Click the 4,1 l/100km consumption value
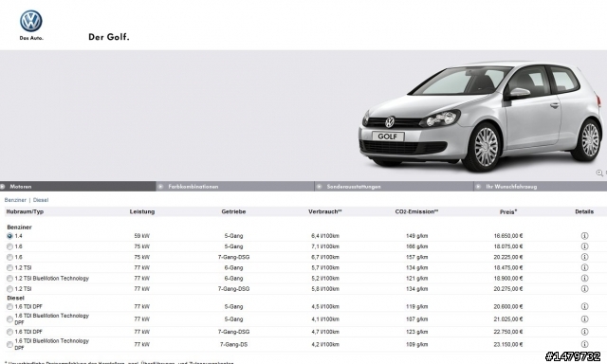 [325, 319]
